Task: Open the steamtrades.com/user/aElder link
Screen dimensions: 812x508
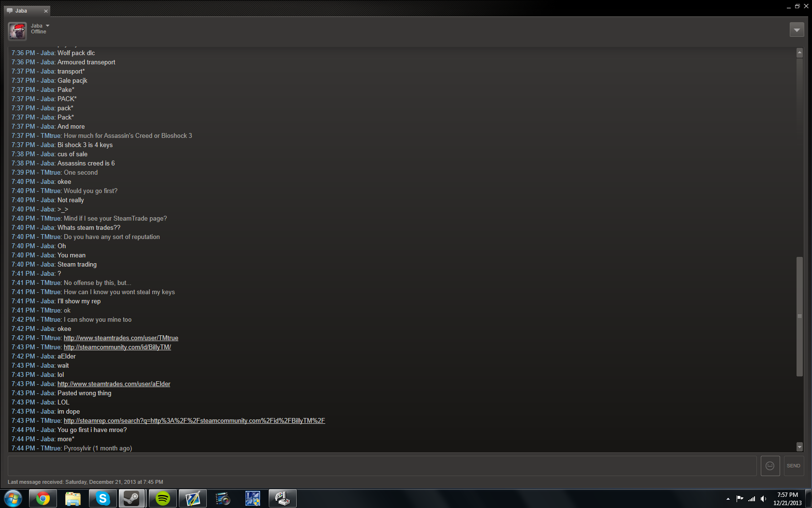Action: point(114,384)
